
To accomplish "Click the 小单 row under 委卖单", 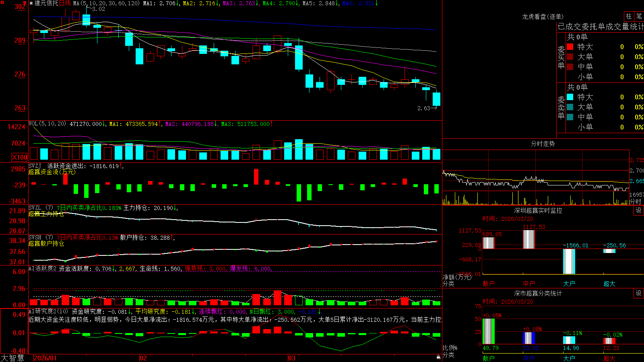I will tap(605, 127).
